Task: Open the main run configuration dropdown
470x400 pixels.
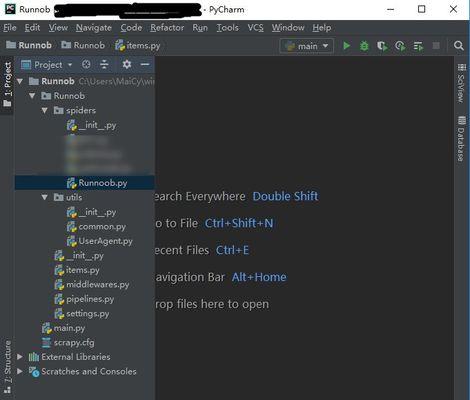Action: (x=307, y=46)
